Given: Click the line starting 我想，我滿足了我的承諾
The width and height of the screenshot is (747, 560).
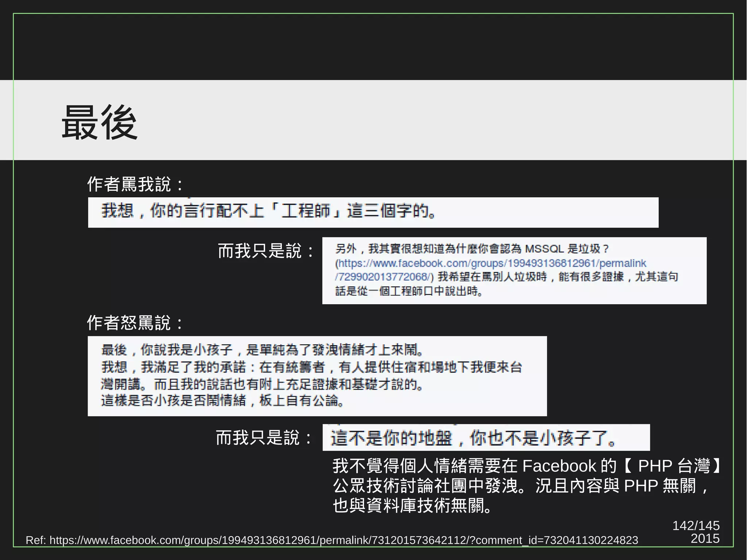Looking at the screenshot, I should (311, 367).
